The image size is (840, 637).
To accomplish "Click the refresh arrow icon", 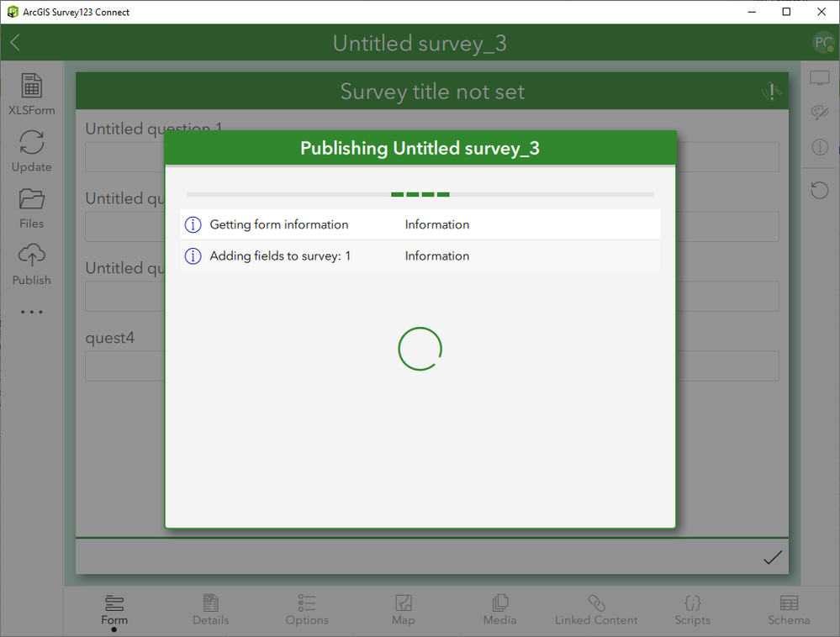I will 819,190.
